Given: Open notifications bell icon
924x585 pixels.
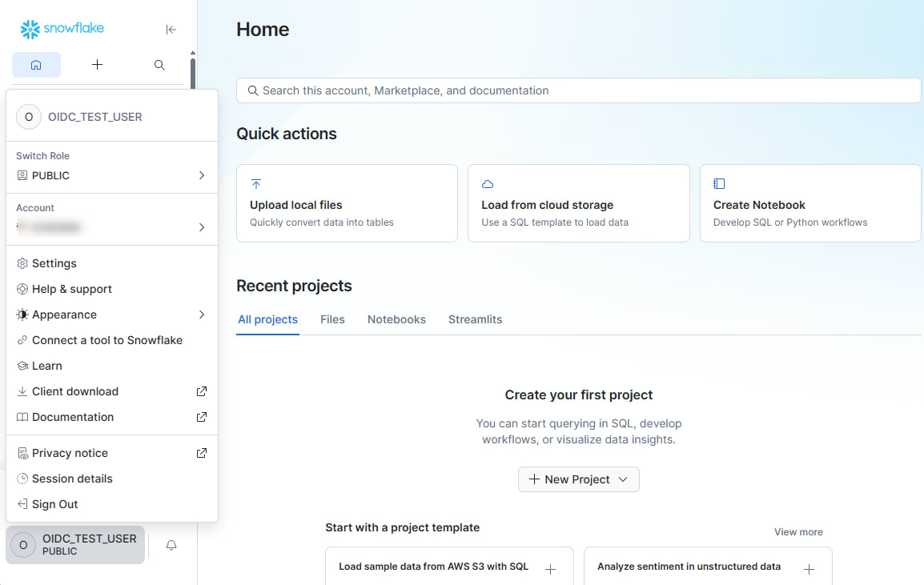Looking at the screenshot, I should coord(171,545).
